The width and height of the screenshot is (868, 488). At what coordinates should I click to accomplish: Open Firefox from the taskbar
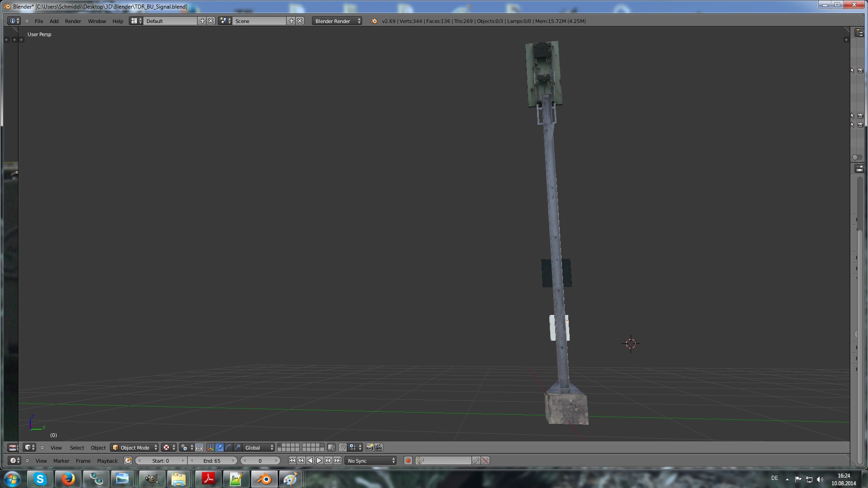(68, 479)
